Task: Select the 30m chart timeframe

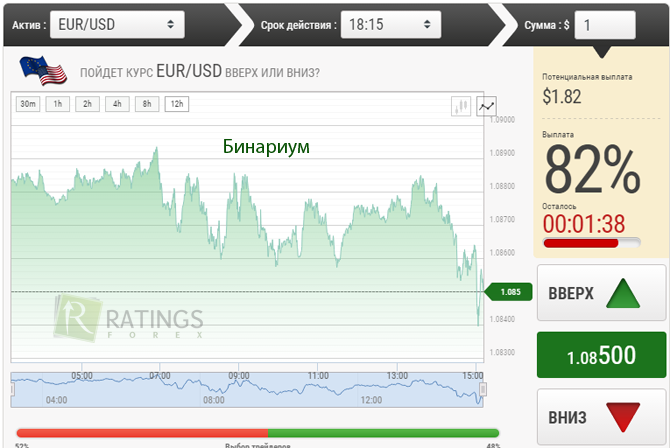Action: point(28,104)
